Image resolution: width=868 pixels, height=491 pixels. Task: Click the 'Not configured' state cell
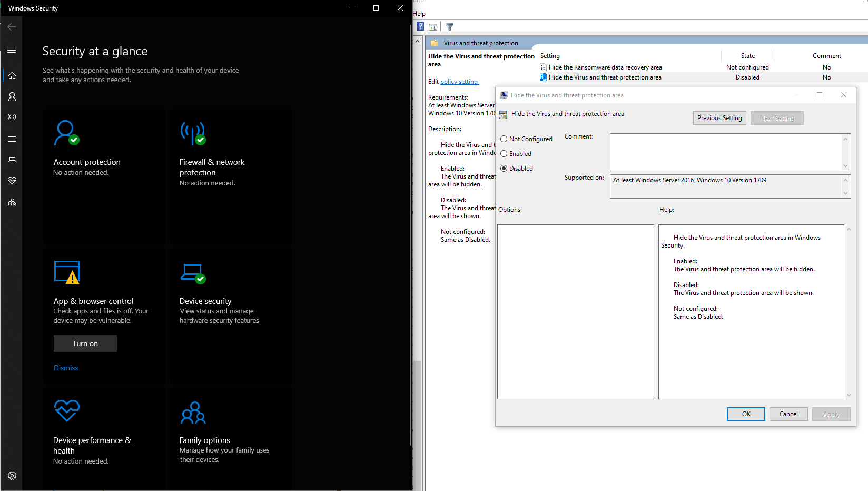click(747, 67)
